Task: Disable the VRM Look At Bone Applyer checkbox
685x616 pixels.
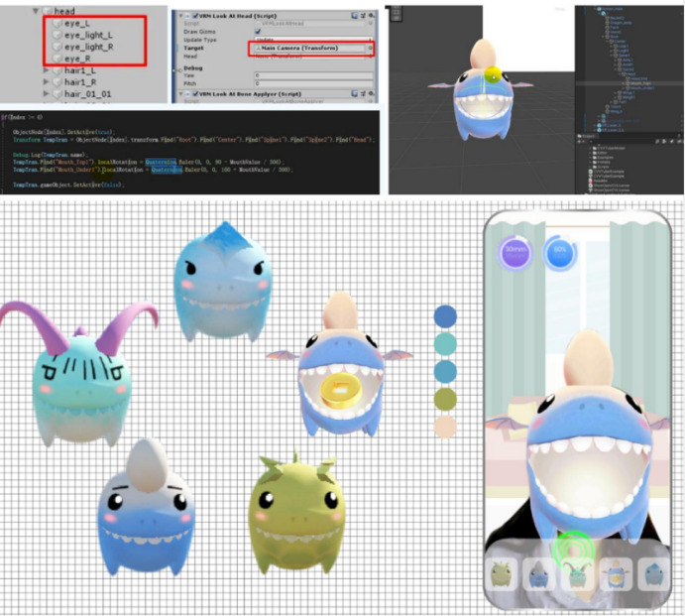Action: pyautogui.click(x=195, y=93)
